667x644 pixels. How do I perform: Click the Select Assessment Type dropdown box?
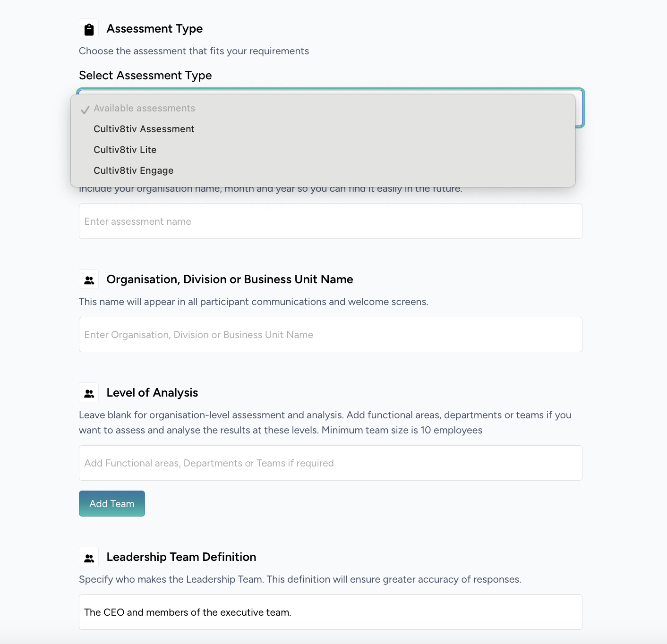tap(580, 109)
